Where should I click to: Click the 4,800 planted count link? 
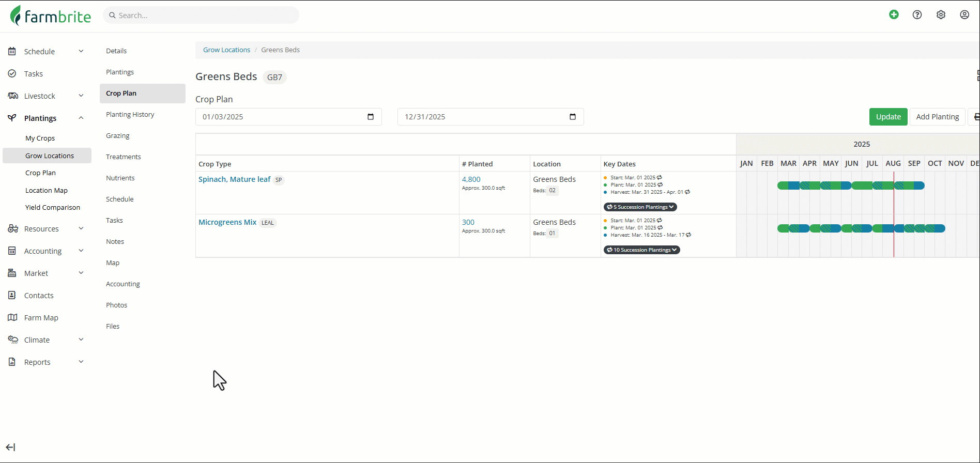(x=471, y=179)
